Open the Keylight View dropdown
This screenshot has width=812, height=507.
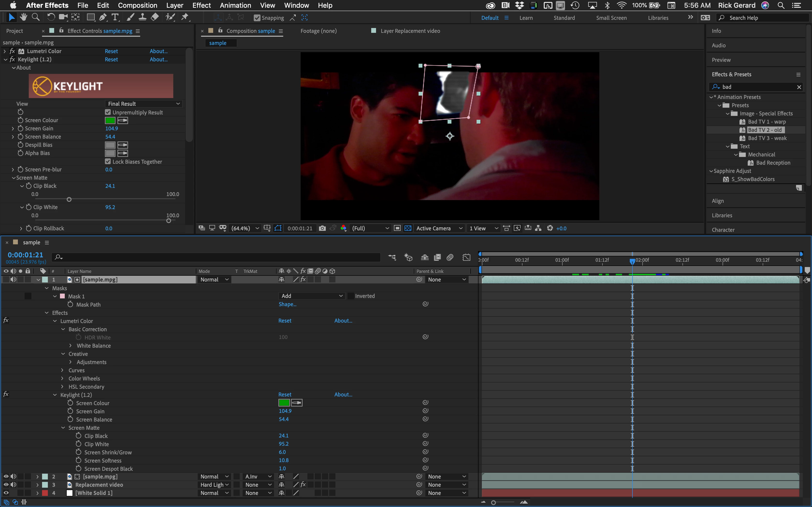coord(144,104)
